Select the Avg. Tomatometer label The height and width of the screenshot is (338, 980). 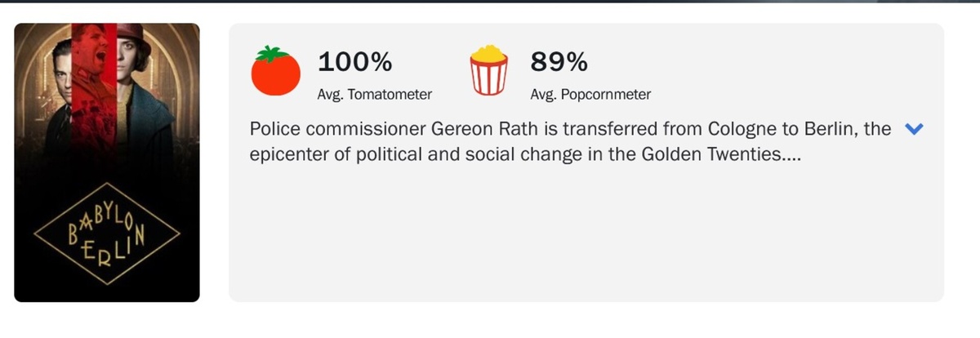374,95
